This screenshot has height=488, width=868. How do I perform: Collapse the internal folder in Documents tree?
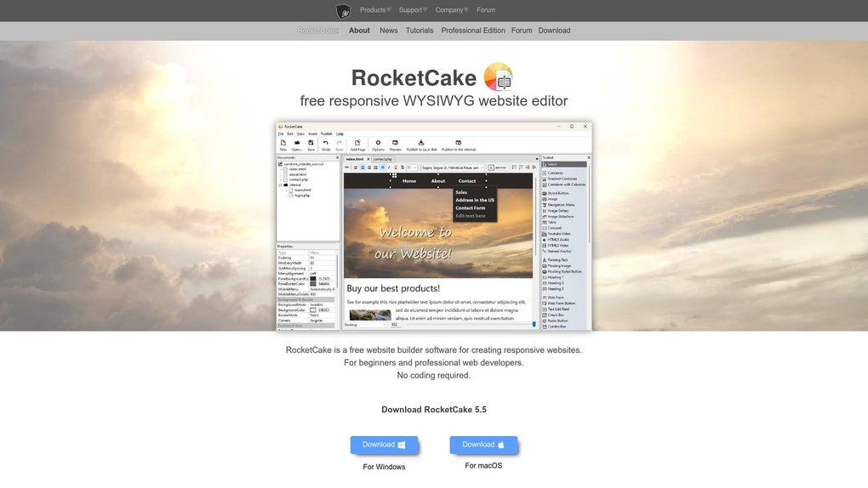[x=281, y=184]
